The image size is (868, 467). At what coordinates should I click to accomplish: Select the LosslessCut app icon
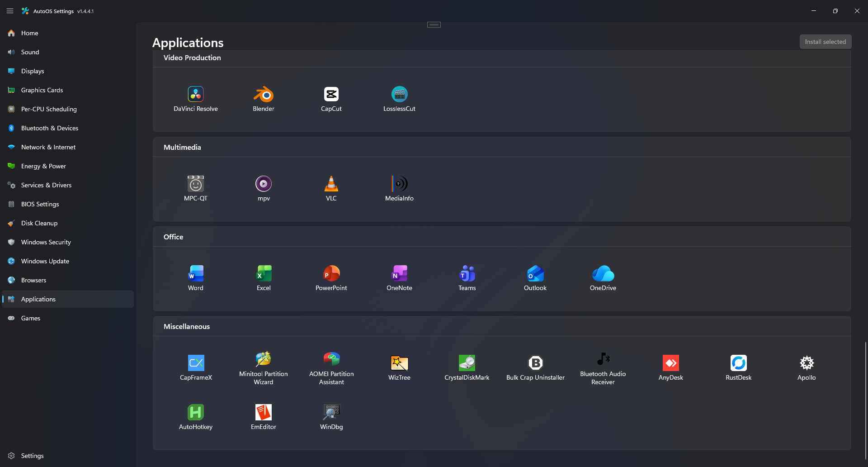coord(399,94)
